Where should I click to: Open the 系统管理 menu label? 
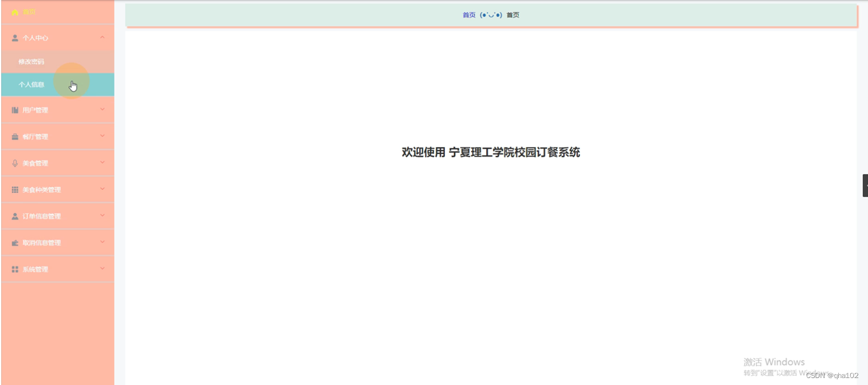tap(35, 269)
